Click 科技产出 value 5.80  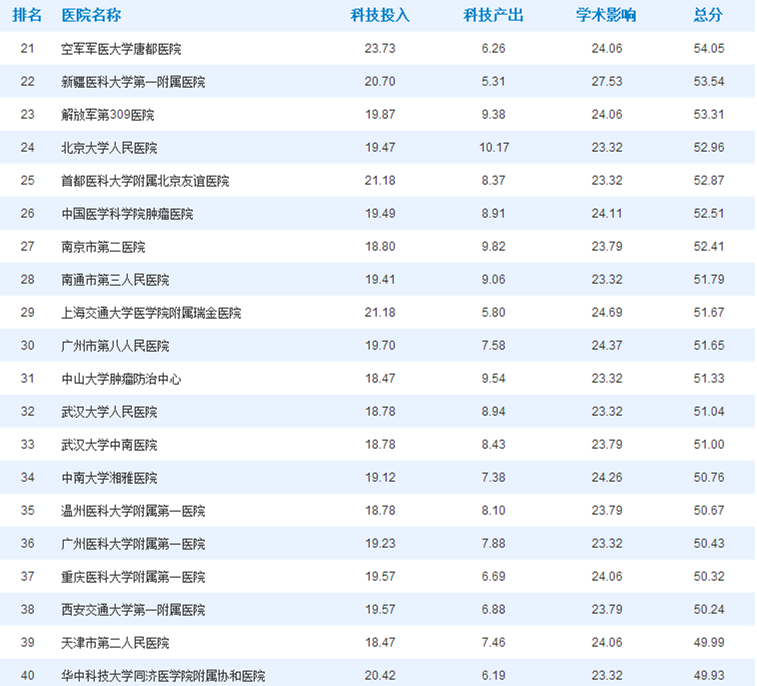point(493,312)
